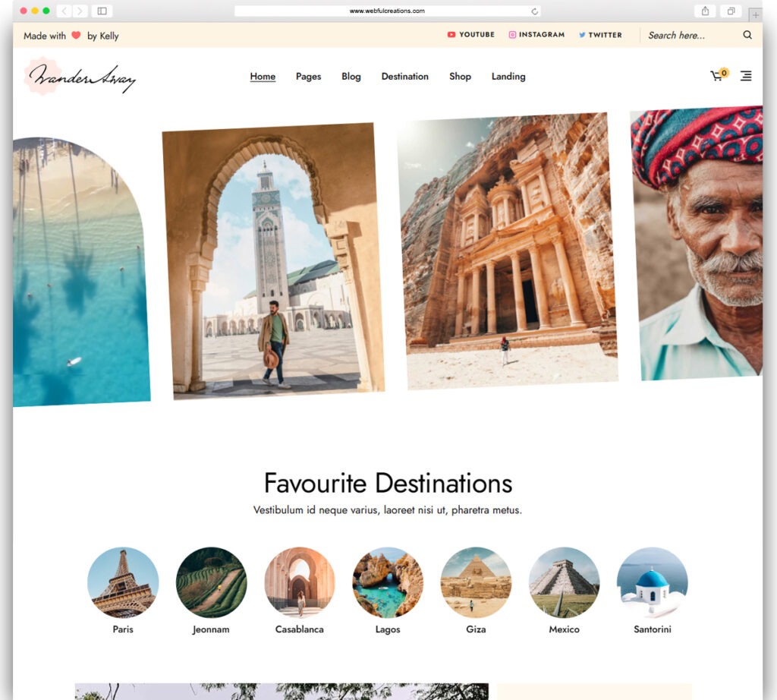The width and height of the screenshot is (777, 700).
Task: Open the Shop menu item
Action: coord(460,77)
